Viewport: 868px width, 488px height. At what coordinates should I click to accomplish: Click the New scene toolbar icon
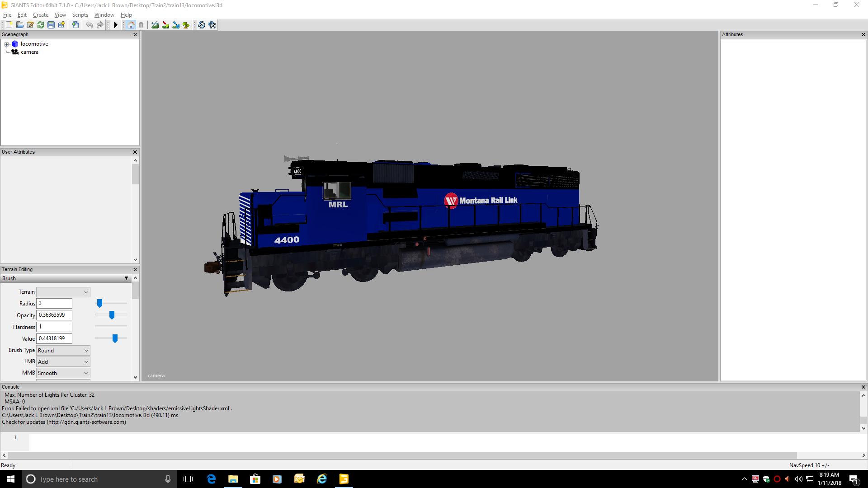point(9,25)
